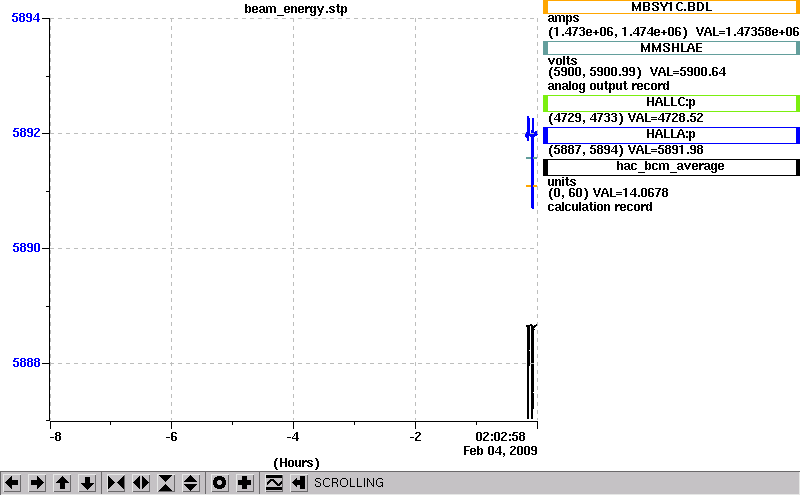Click the VAL=14.0678 reading
800x495 pixels.
(x=631, y=193)
